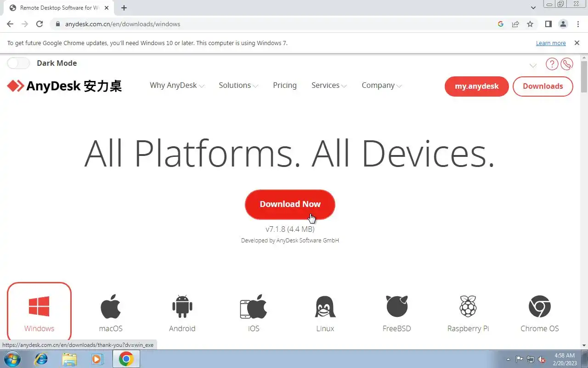Go back with browser back arrow
The image size is (588, 368).
coord(10,24)
